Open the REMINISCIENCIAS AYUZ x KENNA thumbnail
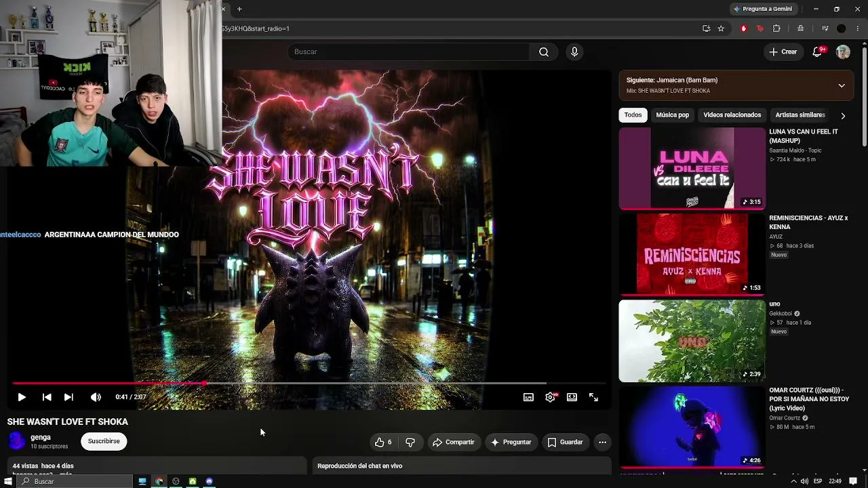This screenshot has width=868, height=488. coord(692,254)
